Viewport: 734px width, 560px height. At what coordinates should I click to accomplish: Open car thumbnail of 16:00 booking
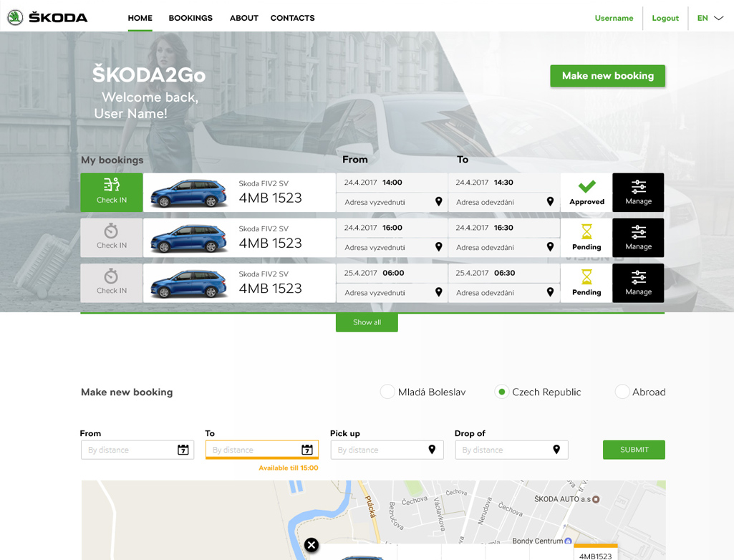pos(188,238)
